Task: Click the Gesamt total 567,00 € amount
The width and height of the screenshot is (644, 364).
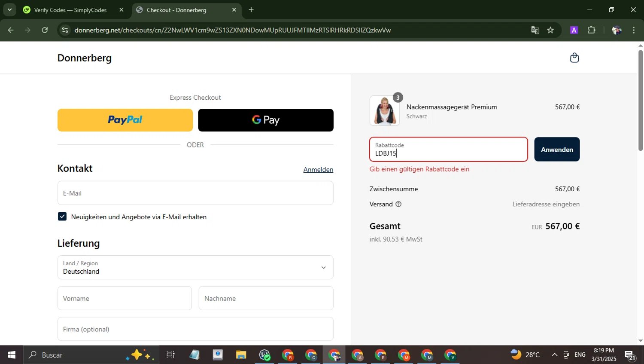Action: coord(562,226)
